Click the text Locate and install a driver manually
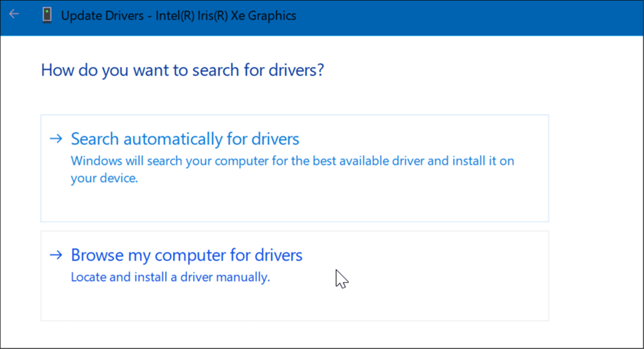This screenshot has height=349, width=644. click(170, 277)
